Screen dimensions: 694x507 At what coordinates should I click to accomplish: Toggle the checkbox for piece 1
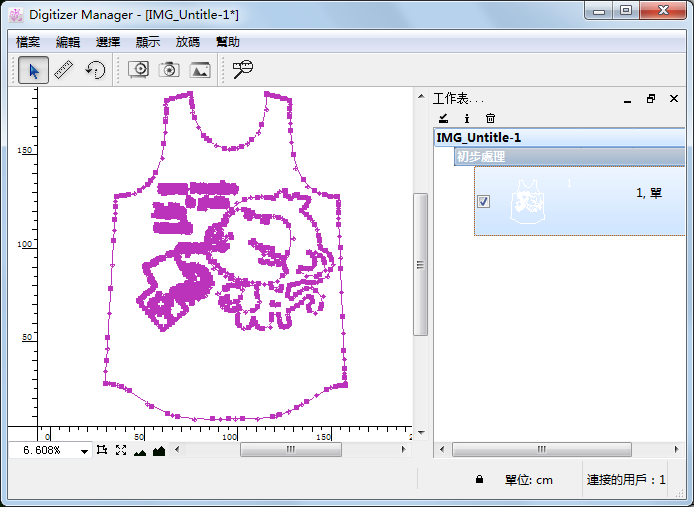click(x=483, y=201)
